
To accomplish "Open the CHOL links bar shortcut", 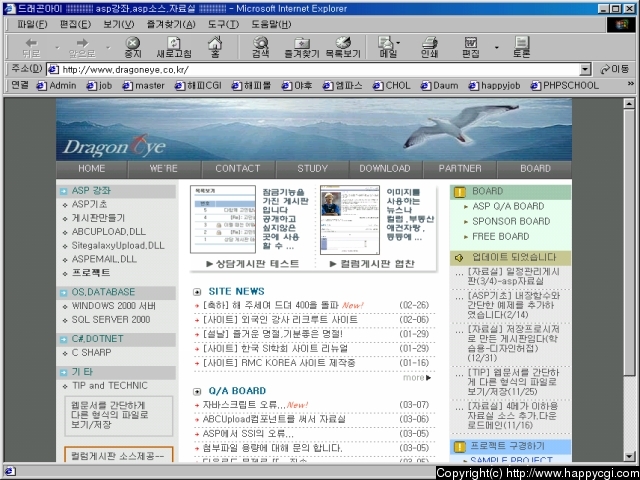I will pyautogui.click(x=392, y=86).
